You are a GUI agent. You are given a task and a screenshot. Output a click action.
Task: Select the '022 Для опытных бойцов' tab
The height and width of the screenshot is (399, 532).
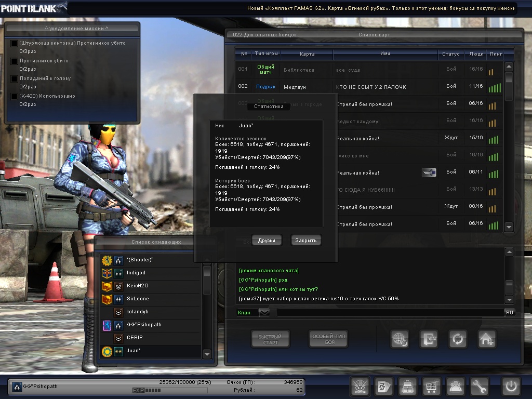[x=264, y=35]
